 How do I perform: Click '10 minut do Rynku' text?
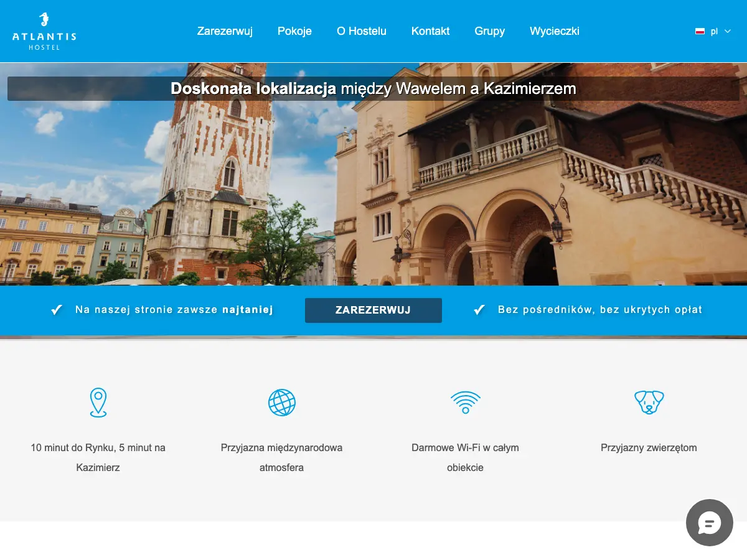[98, 457]
